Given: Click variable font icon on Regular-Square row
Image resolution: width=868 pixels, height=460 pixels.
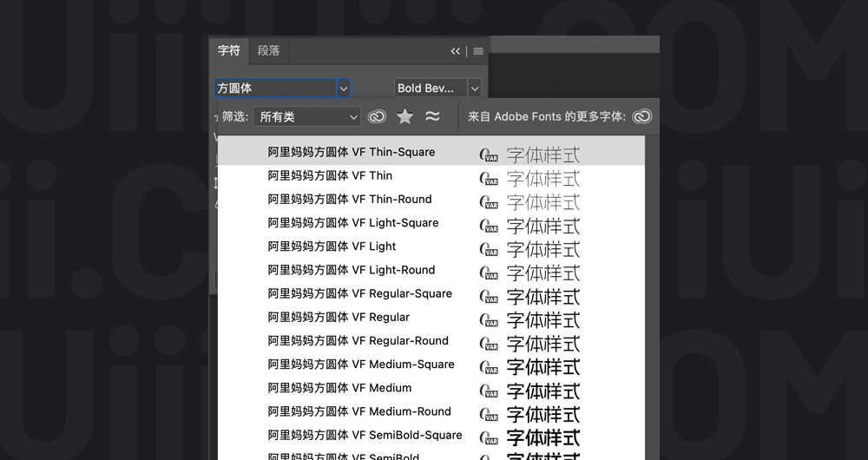Looking at the screenshot, I should (488, 297).
